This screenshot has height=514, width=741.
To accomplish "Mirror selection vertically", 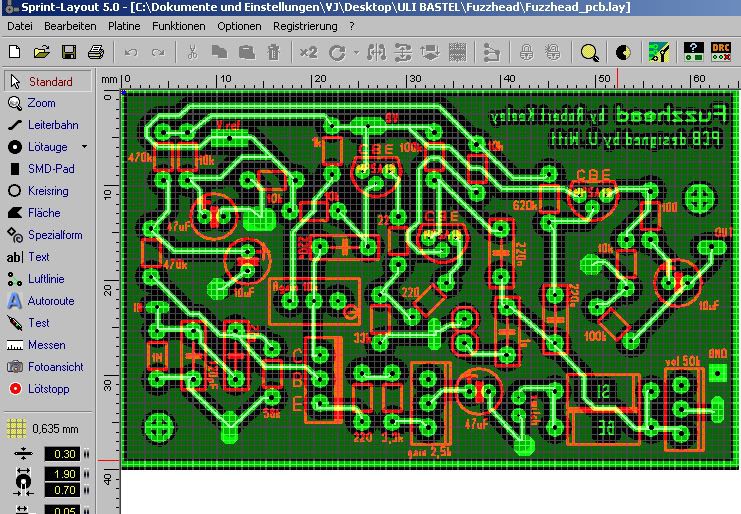I will point(403,52).
